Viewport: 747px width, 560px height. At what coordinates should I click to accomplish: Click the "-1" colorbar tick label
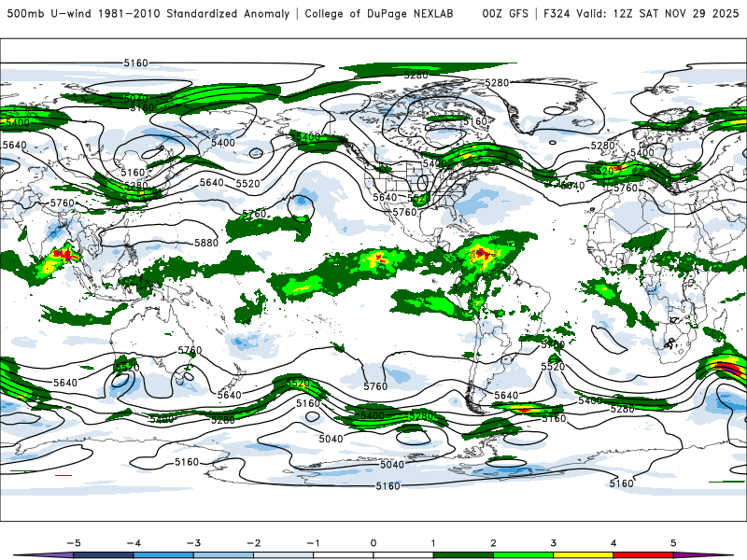[x=313, y=543]
